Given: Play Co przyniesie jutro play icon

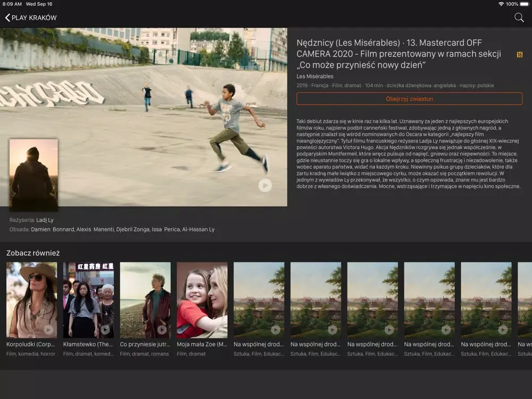Looking at the screenshot, I should pyautogui.click(x=162, y=329).
